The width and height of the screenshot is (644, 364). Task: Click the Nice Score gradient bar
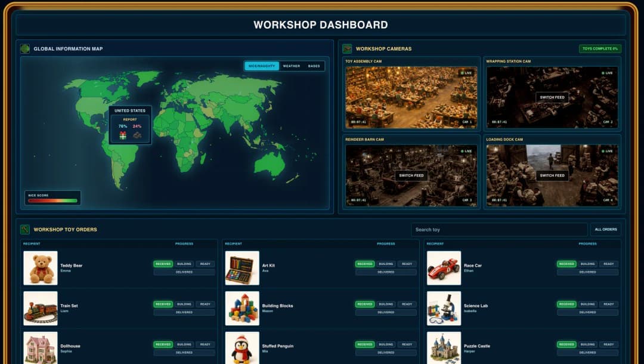52,200
